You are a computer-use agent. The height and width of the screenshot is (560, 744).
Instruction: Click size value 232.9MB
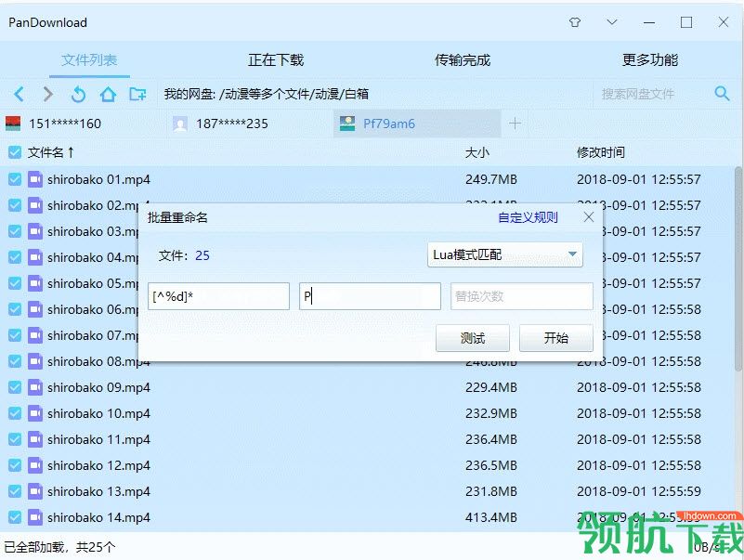[x=491, y=413]
